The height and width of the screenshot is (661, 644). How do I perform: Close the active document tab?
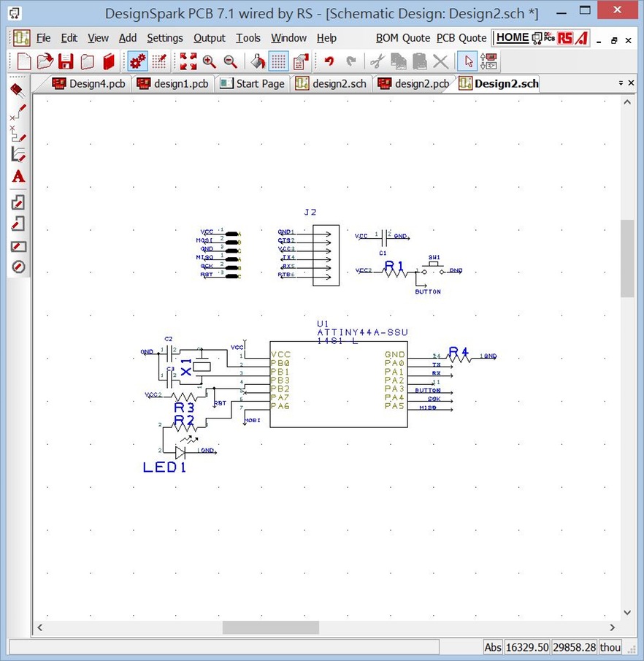631,83
